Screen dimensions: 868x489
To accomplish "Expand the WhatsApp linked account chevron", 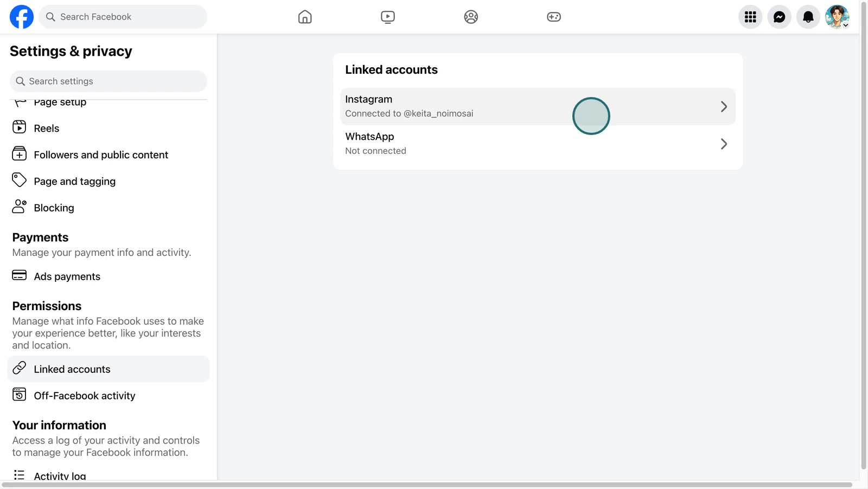I will (x=724, y=144).
